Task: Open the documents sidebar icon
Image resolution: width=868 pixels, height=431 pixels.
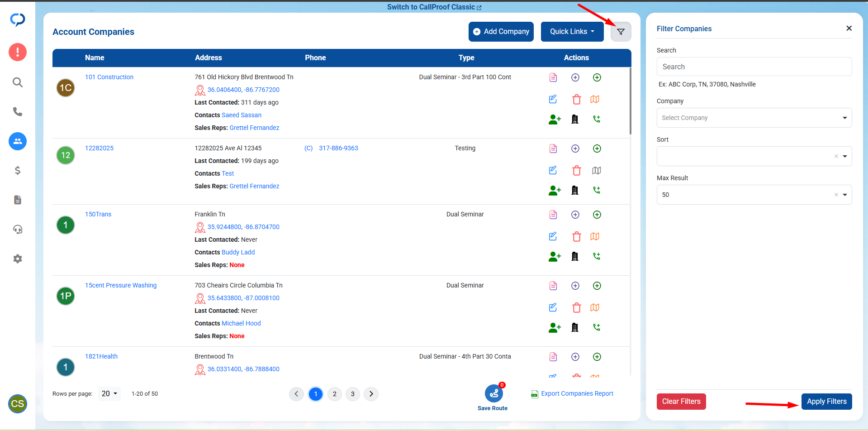Action: click(18, 200)
